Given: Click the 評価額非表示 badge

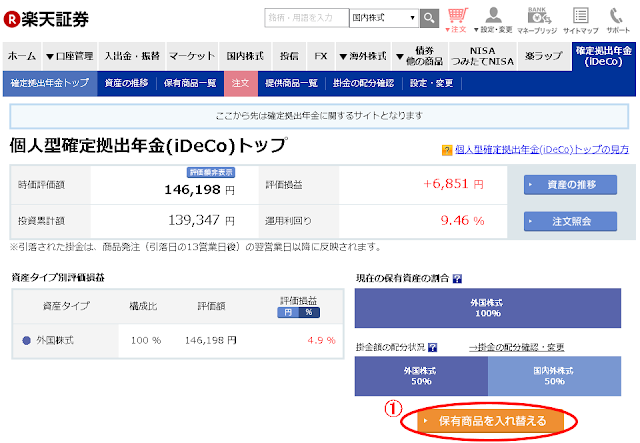Looking at the screenshot, I should point(211,172).
